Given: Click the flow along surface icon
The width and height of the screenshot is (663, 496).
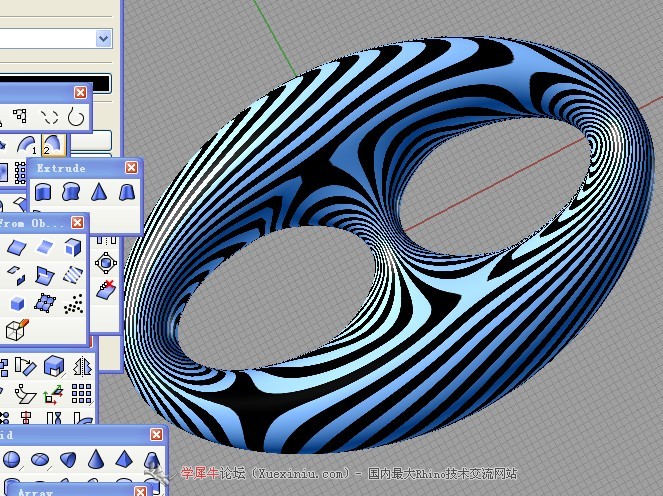Looking at the screenshot, I should click(x=25, y=394).
